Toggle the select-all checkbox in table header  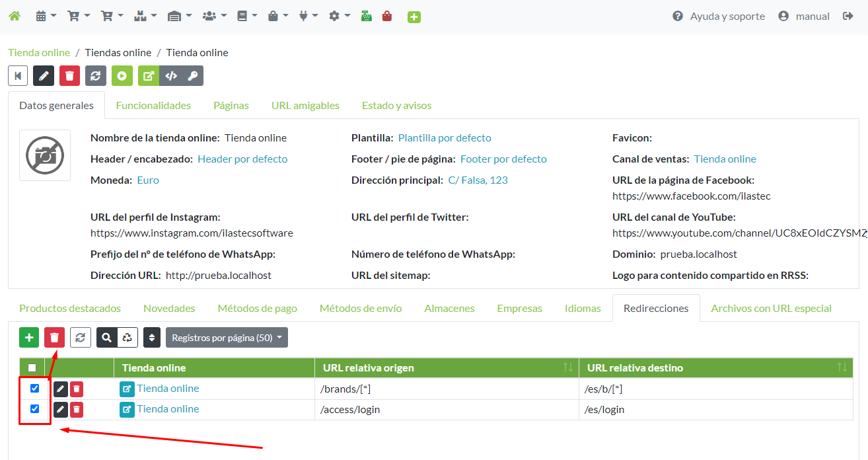32,368
